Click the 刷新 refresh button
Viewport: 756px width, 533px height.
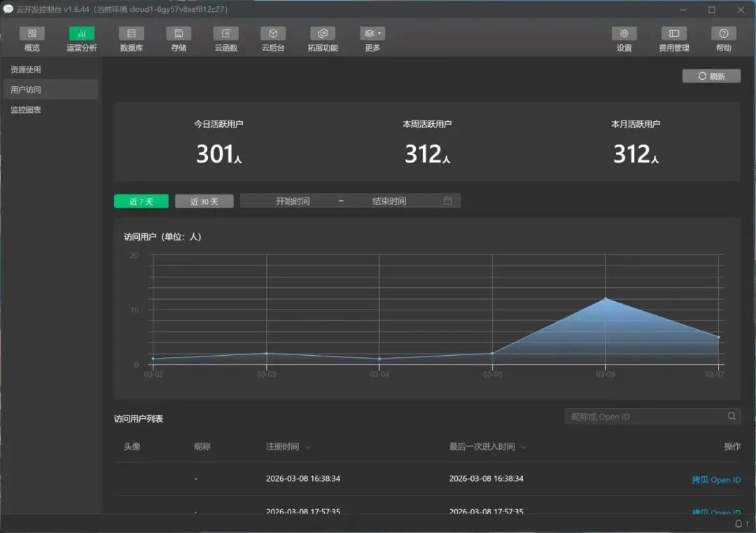[x=711, y=76]
